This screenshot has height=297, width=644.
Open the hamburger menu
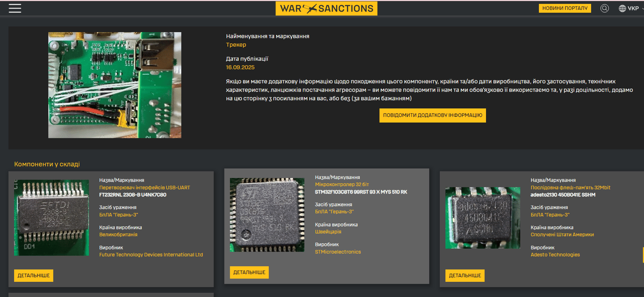pos(15,8)
